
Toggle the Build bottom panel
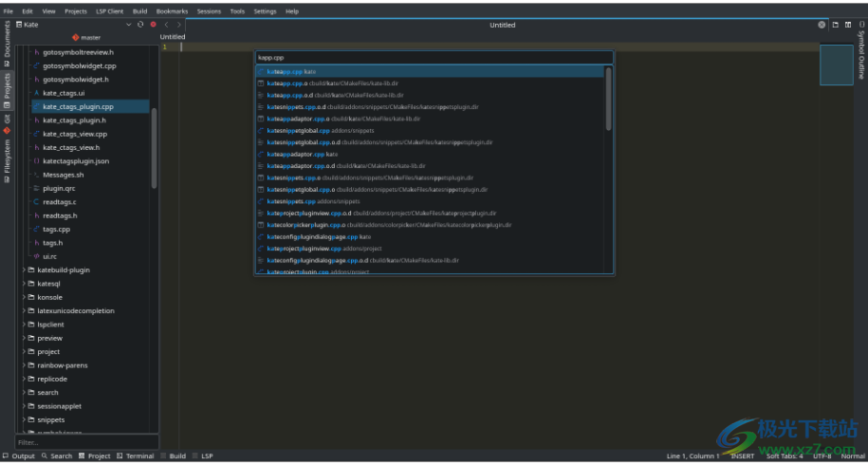tap(174, 456)
